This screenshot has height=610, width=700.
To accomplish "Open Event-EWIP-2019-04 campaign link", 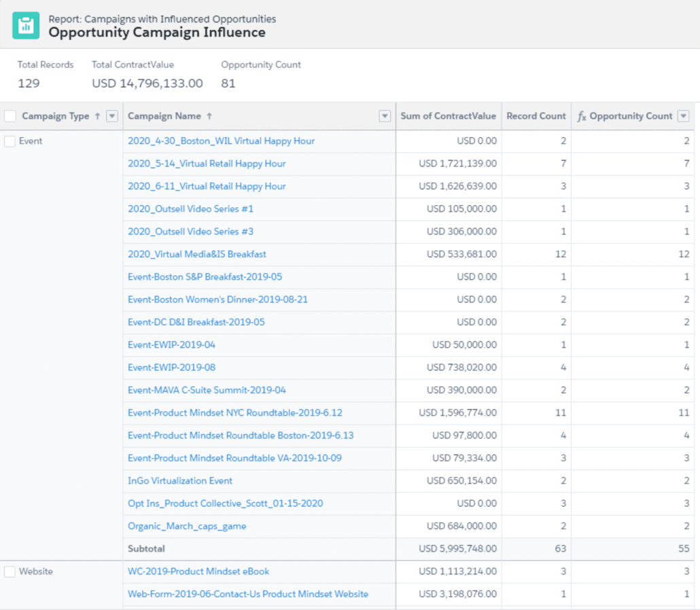I will click(x=171, y=345).
